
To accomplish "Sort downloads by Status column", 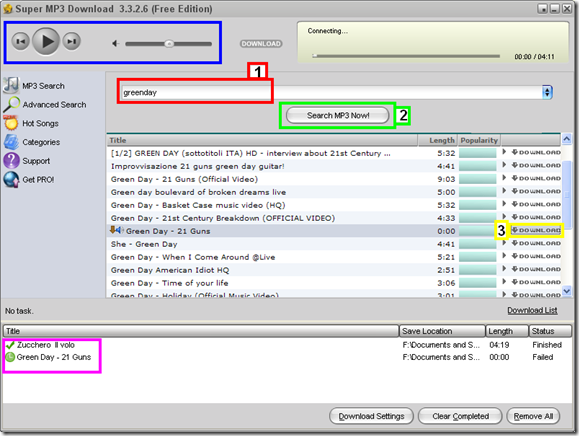I will 550,331.
